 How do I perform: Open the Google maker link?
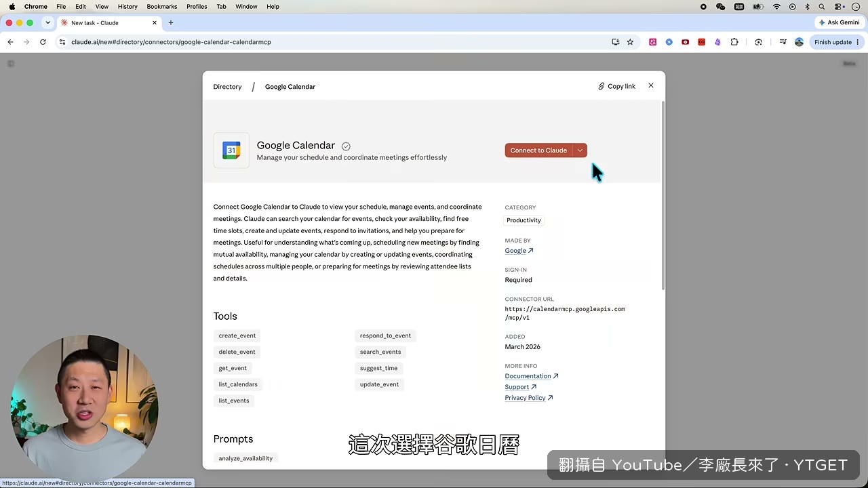click(x=519, y=251)
